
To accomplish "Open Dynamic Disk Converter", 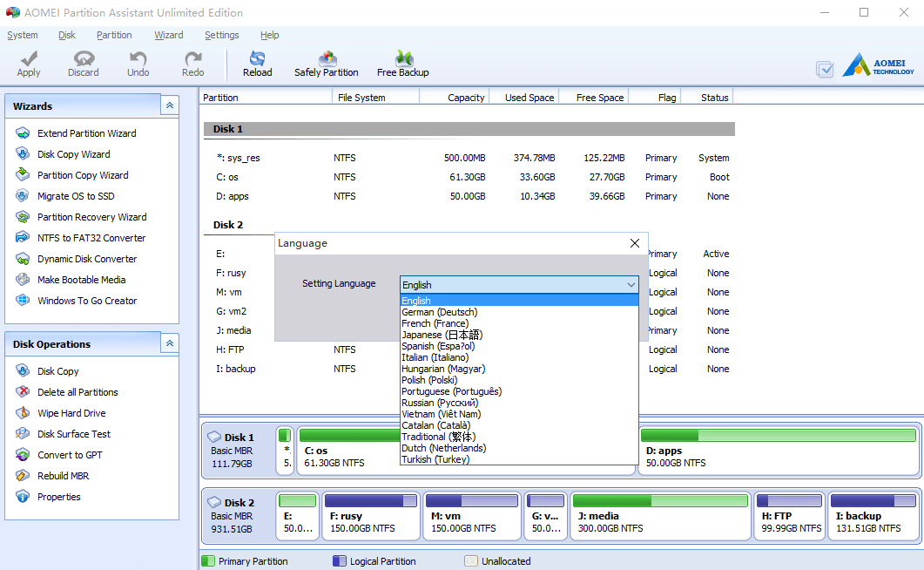I will (x=86, y=259).
